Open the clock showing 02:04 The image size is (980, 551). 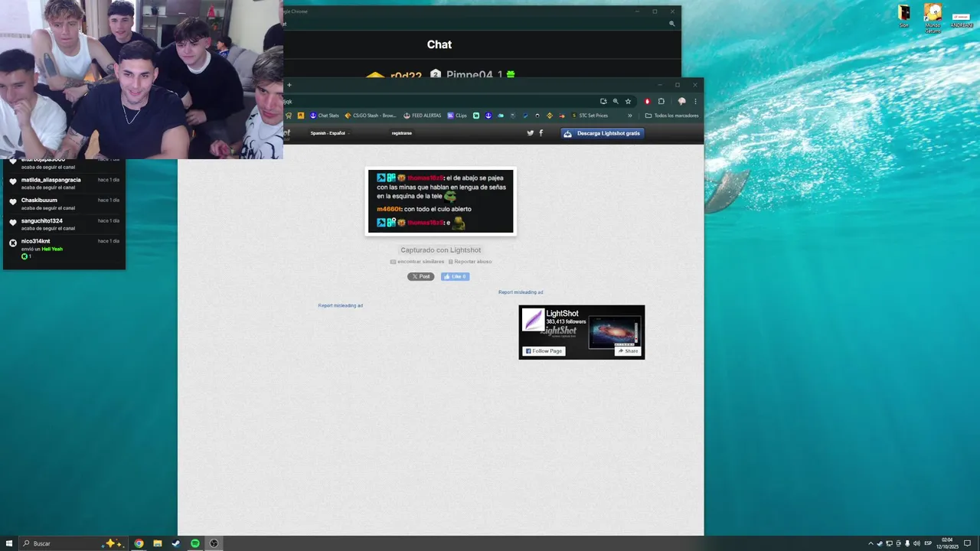tap(947, 543)
